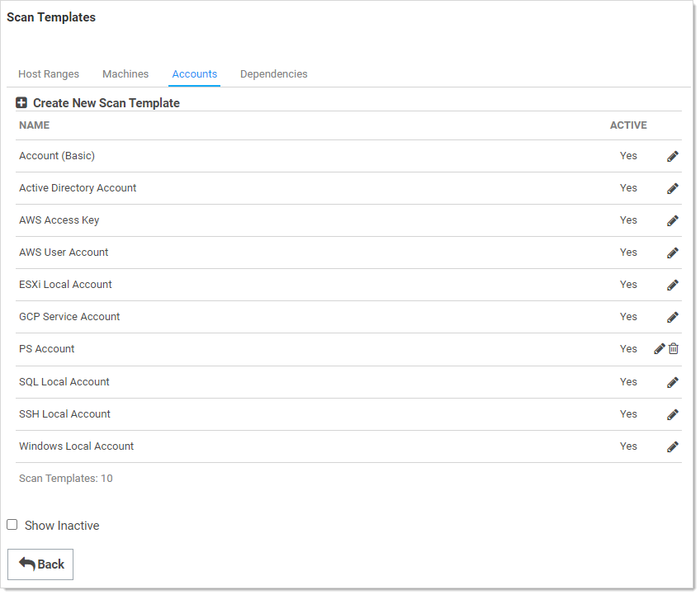The image size is (700, 595).
Task: Delete PS Account using trash icon
Action: coord(674,349)
